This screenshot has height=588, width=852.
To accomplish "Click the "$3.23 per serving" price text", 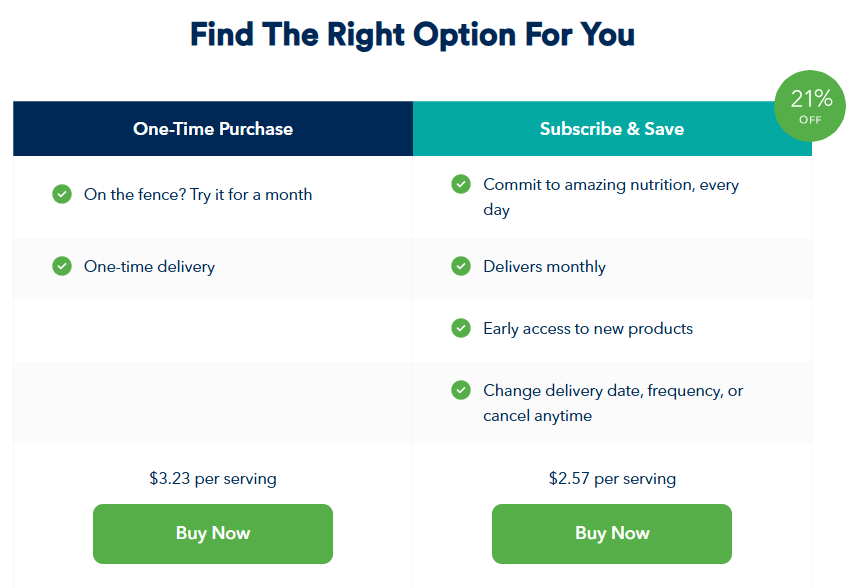I will coord(213,479).
